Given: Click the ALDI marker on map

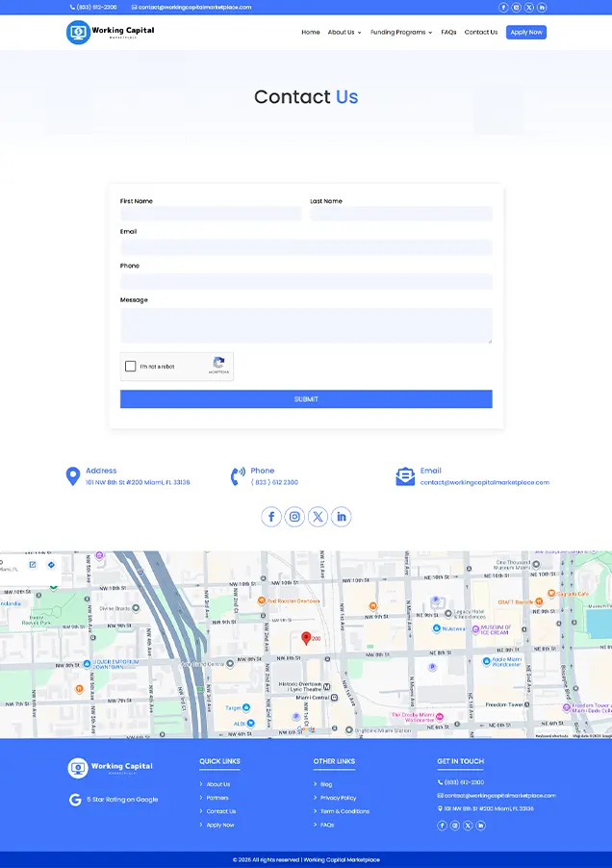Looking at the screenshot, I should click(250, 723).
